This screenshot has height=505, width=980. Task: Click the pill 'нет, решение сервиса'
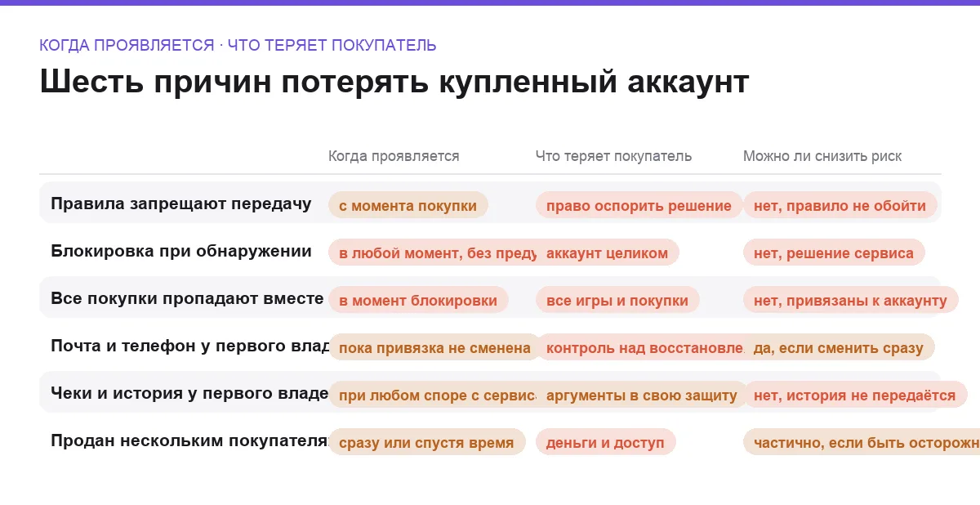point(834,252)
